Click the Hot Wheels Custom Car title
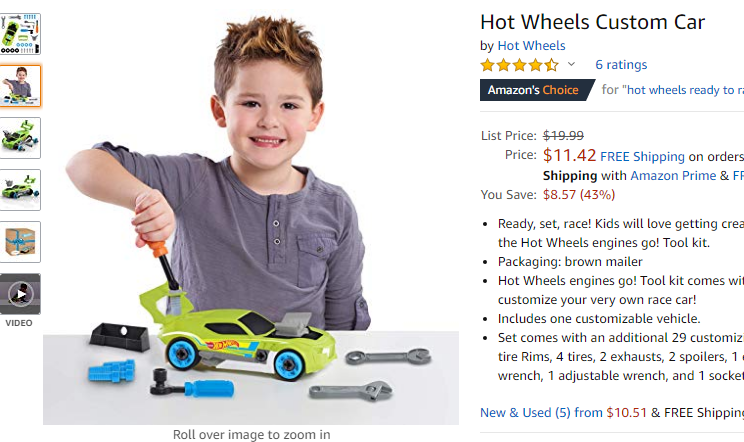Screen dimensions: 744x442 [x=593, y=22]
